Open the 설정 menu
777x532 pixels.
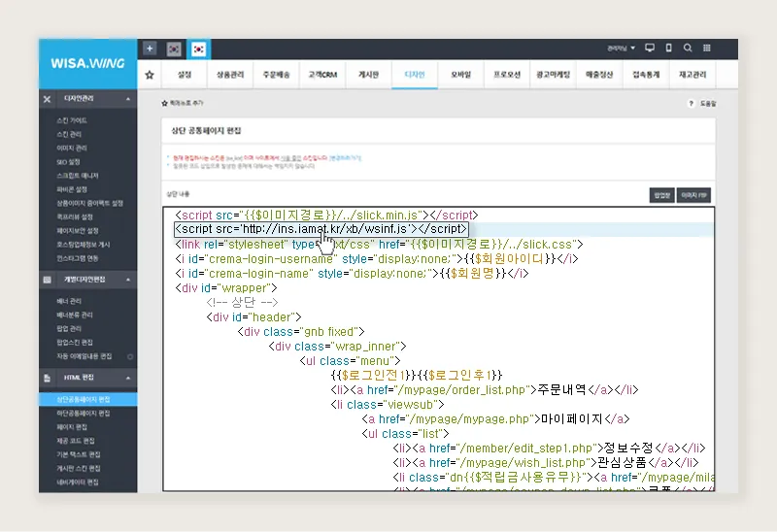(x=185, y=75)
